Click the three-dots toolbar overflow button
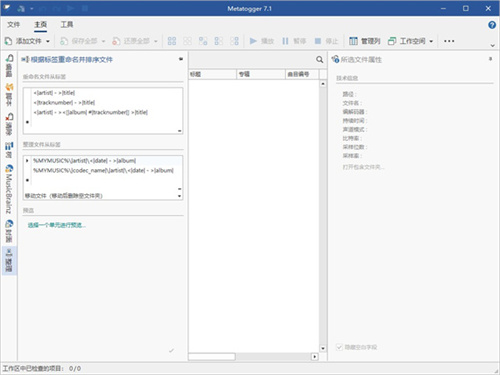Image resolution: width=500 pixels, height=375 pixels. 449,41
